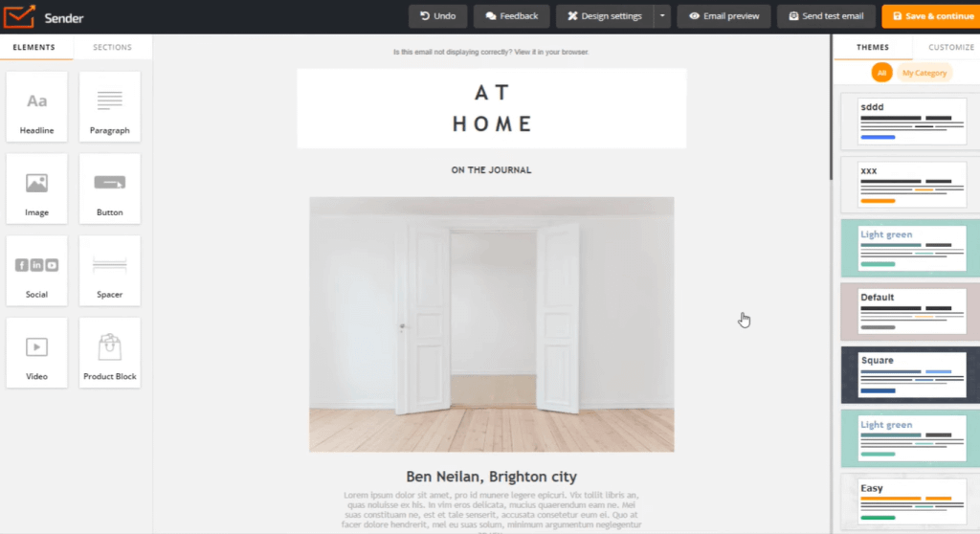Image resolution: width=980 pixels, height=534 pixels.
Task: Apply the Default theme
Action: tap(911, 311)
